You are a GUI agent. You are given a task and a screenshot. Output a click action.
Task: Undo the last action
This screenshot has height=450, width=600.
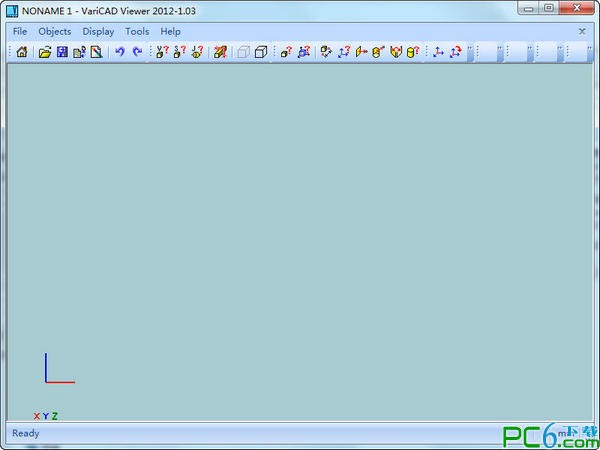120,51
